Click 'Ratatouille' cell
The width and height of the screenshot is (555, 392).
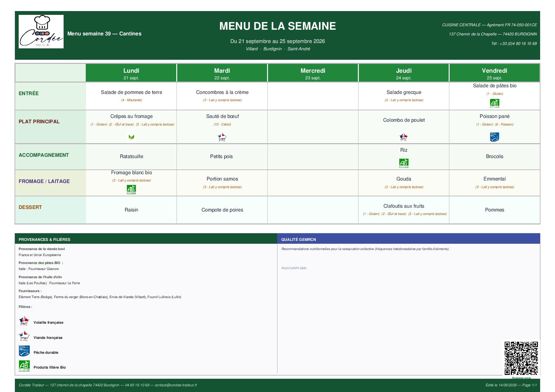click(131, 156)
